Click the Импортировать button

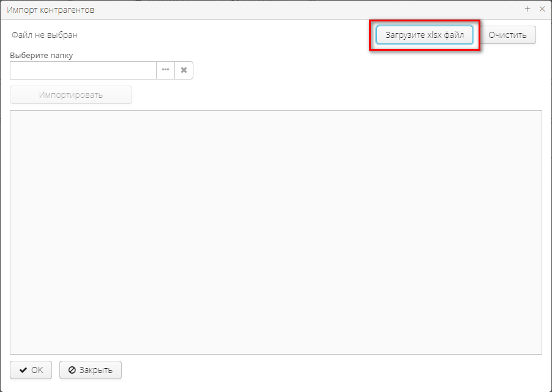click(71, 95)
